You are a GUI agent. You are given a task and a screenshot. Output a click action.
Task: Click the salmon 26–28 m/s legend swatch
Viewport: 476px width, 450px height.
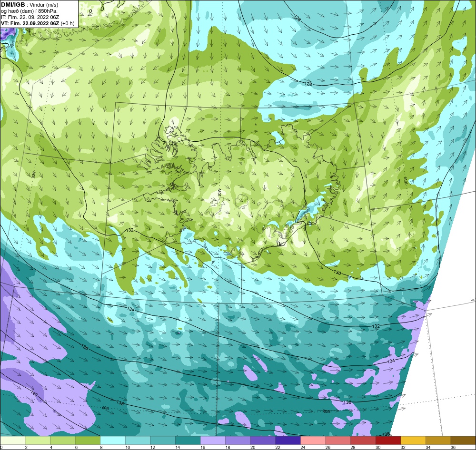[x=338, y=440]
